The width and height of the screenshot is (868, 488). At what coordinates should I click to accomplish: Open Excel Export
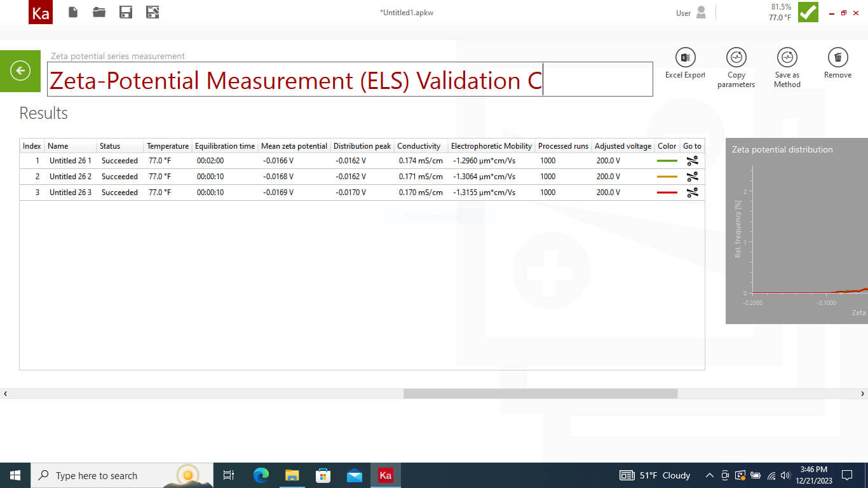685,58
